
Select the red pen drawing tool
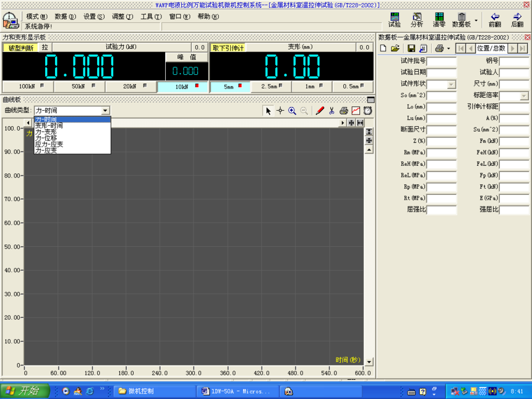[320, 111]
